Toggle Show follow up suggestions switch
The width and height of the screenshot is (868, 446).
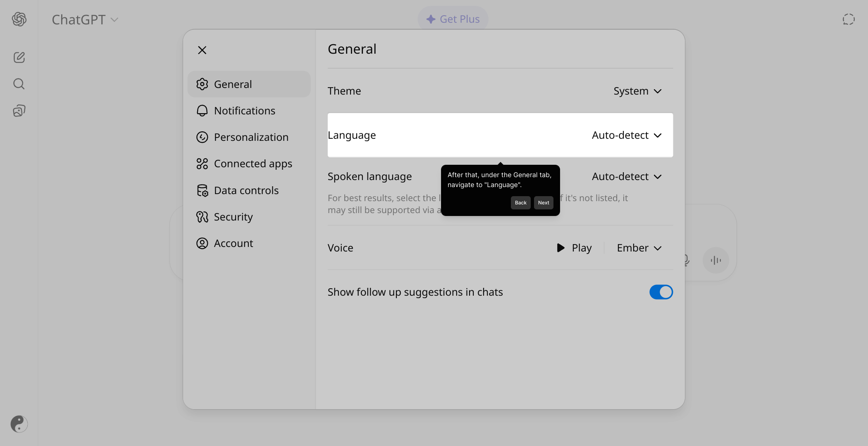click(661, 292)
